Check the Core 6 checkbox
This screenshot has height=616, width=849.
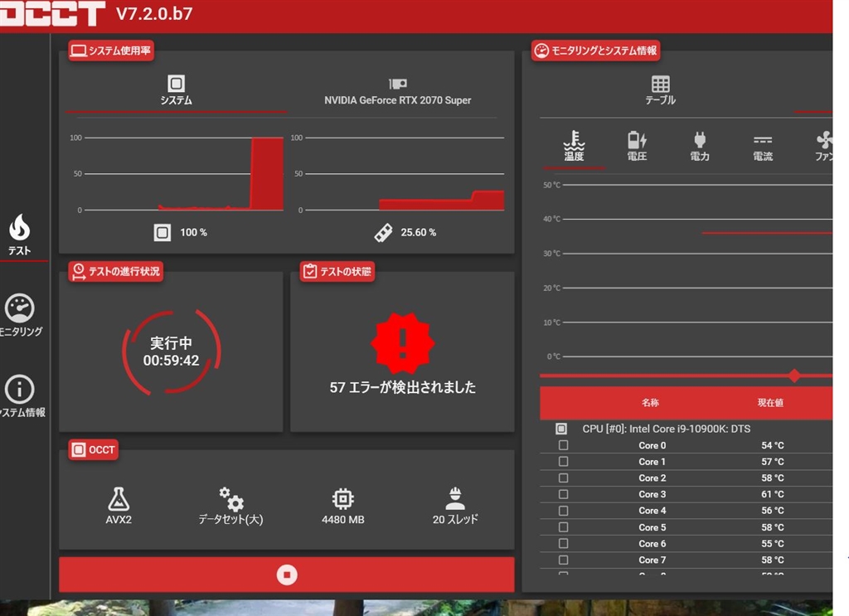(x=564, y=544)
